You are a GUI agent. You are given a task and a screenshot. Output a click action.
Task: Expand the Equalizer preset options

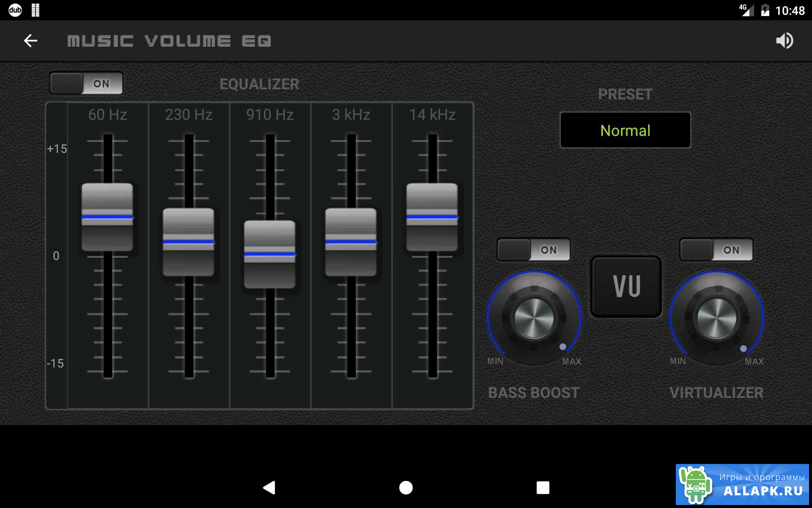pos(625,130)
